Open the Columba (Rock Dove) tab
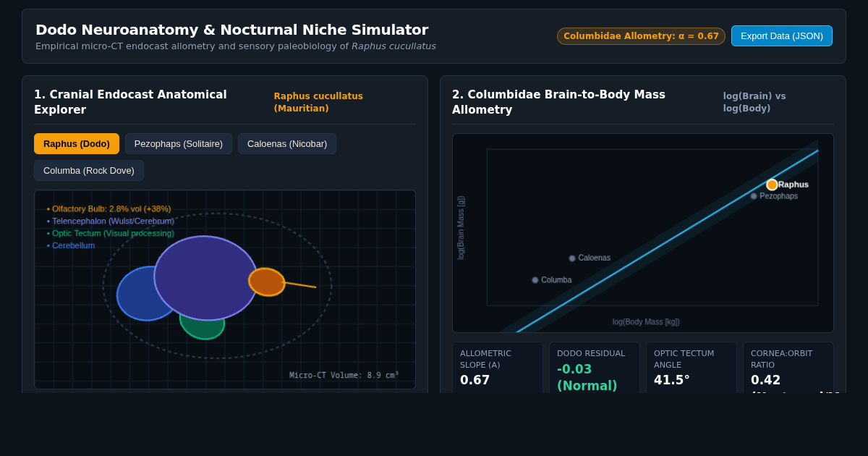This screenshot has width=868, height=456. (89, 170)
